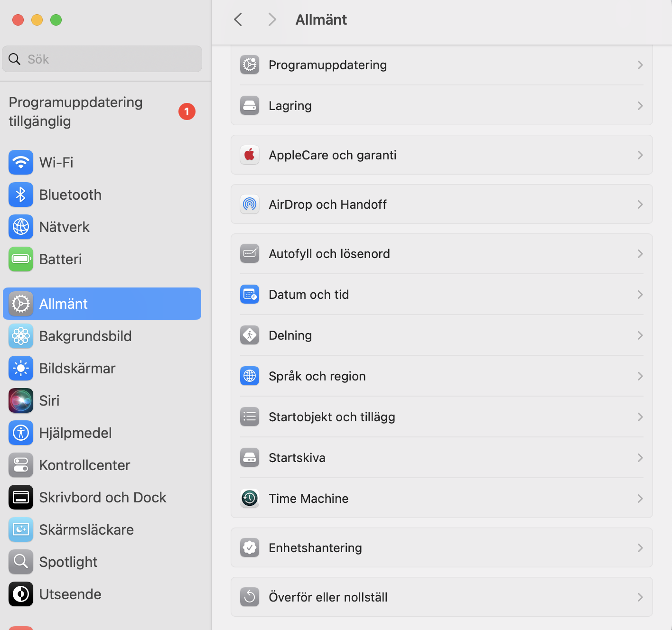The image size is (672, 630).
Task: Click the AirDrop och Handoff icon
Action: pyautogui.click(x=250, y=204)
